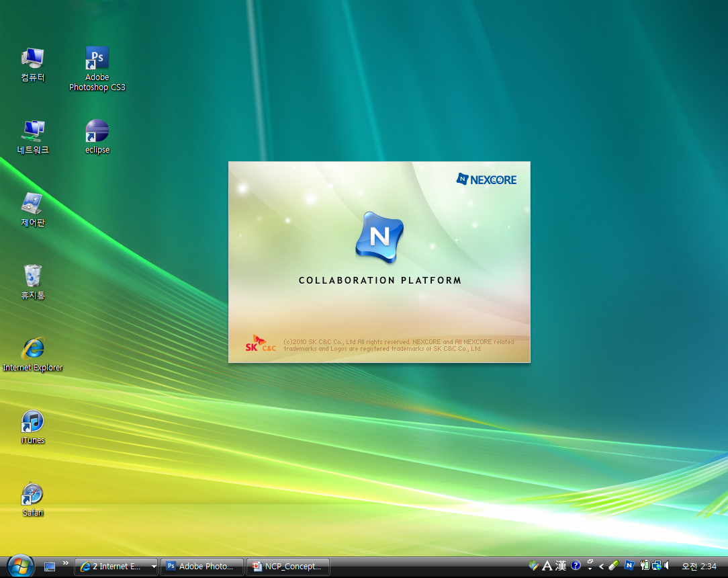
Task: Click the battery power tray icon
Action: point(645,565)
